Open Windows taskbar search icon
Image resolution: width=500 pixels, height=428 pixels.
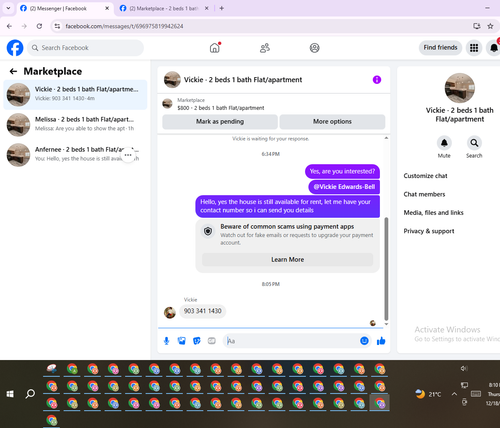click(x=30, y=394)
